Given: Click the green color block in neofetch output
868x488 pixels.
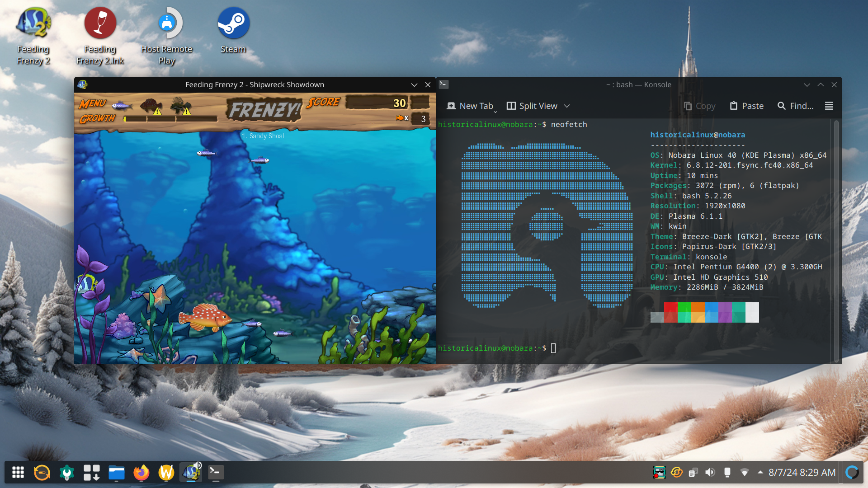Looking at the screenshot, I should 684,312.
